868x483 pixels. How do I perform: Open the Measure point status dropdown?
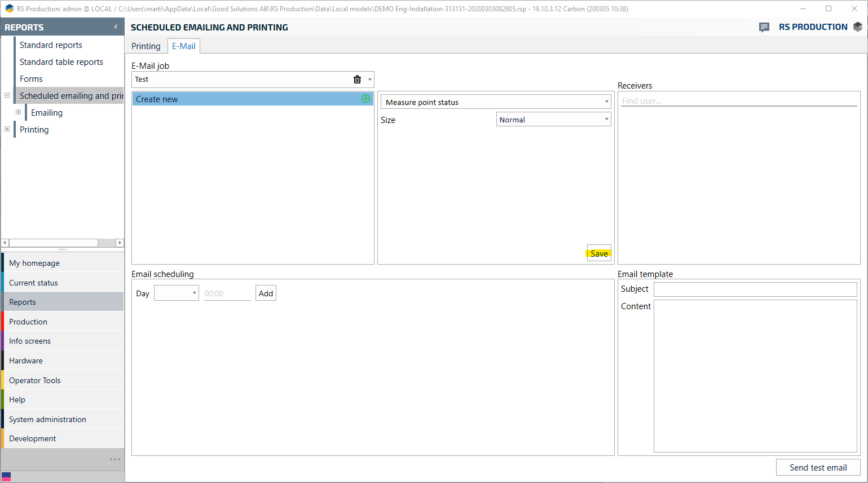pos(606,102)
